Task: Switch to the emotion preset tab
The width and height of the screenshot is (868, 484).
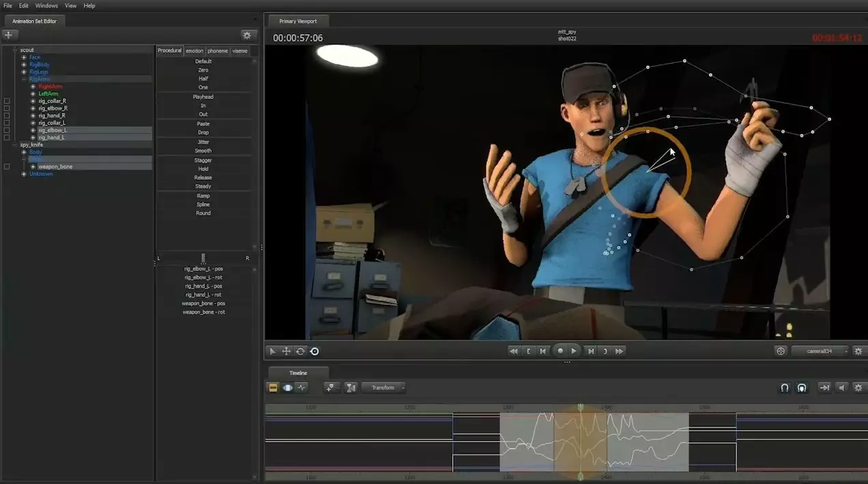Action: (195, 51)
